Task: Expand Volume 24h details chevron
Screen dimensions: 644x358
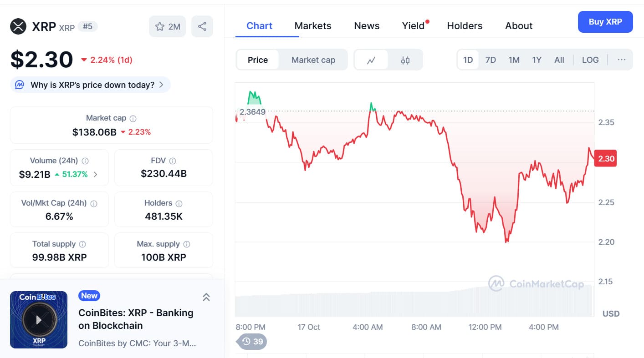Action: [x=95, y=174]
